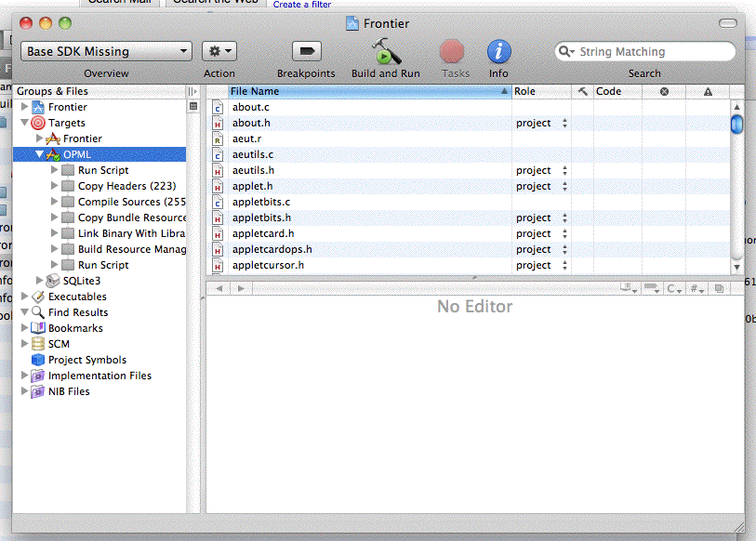The width and height of the screenshot is (756, 541).
Task: Change role stepper for about.h
Action: tap(564, 123)
